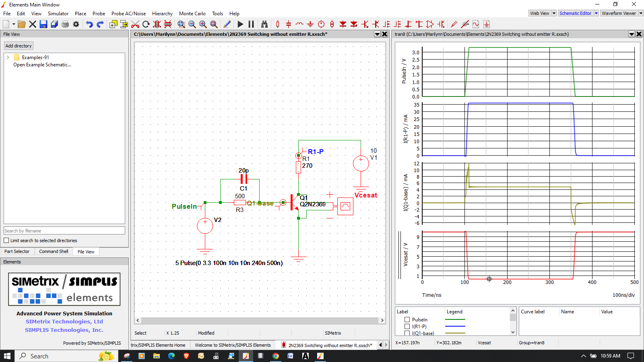Tick the I(R1-P) curve checkbox
The image size is (644, 362).
[x=407, y=327]
